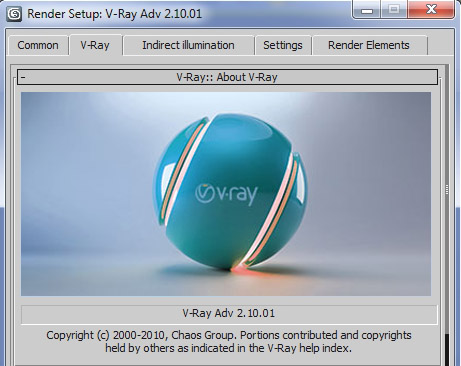The image size is (461, 366).
Task: Collapse the V-Ray:: About V-Ray rollout
Action: click(227, 77)
